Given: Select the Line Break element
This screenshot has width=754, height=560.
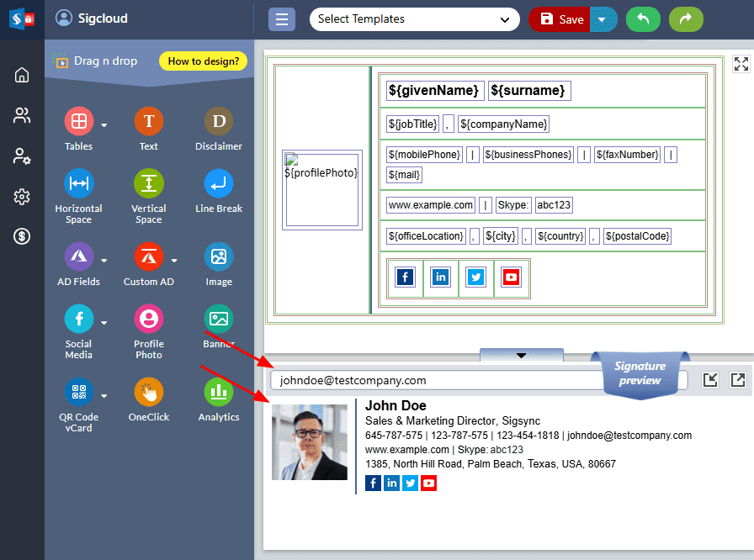Looking at the screenshot, I should [x=219, y=183].
